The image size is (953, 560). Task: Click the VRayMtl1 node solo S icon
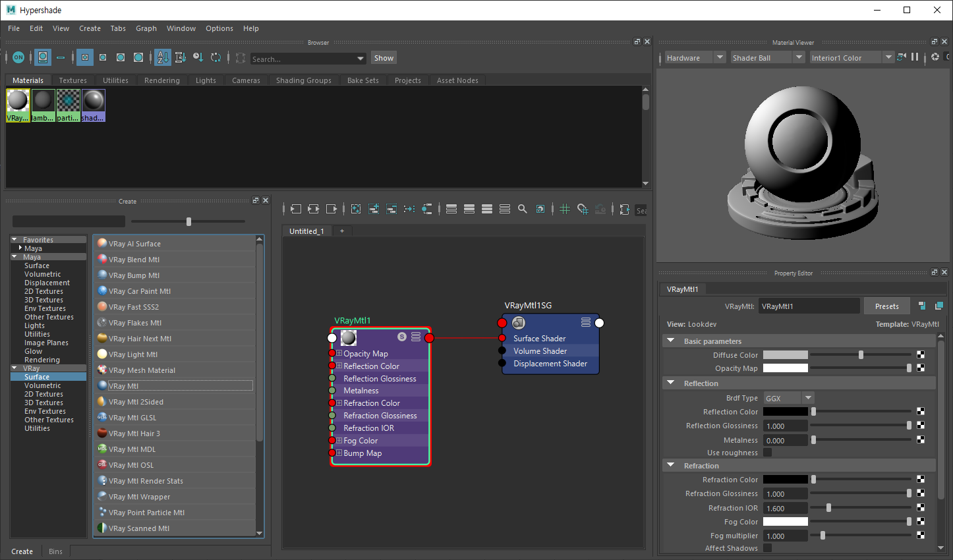(402, 337)
